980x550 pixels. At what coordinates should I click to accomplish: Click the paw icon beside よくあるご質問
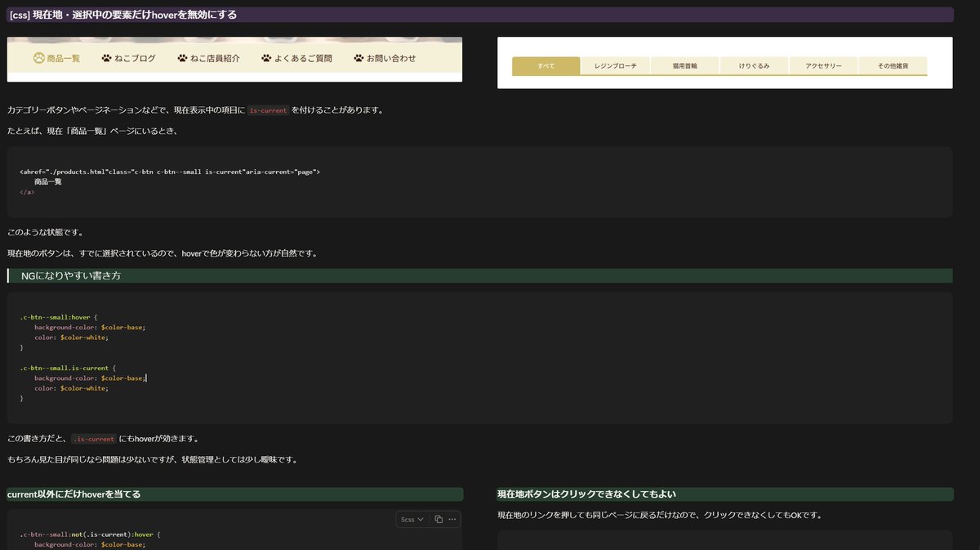[266, 58]
